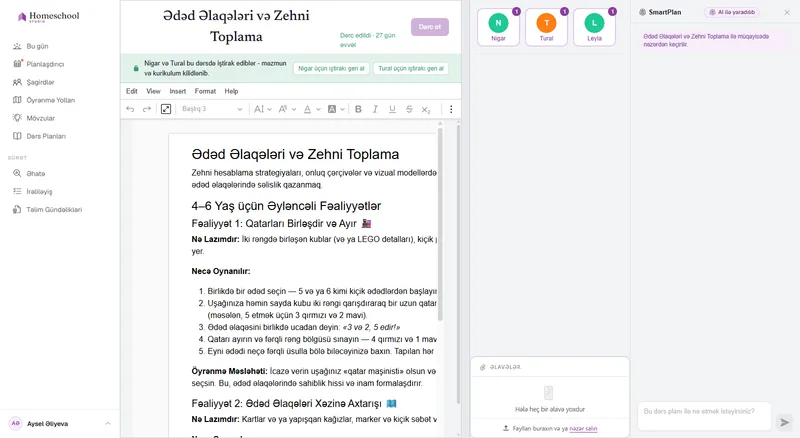Image resolution: width=800 pixels, height=438 pixels.
Task: Click the AI ilə yaradılıb badge
Action: (x=732, y=12)
